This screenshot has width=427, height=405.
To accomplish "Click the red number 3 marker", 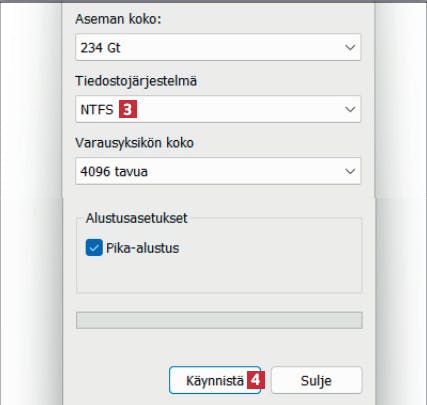I will point(128,109).
